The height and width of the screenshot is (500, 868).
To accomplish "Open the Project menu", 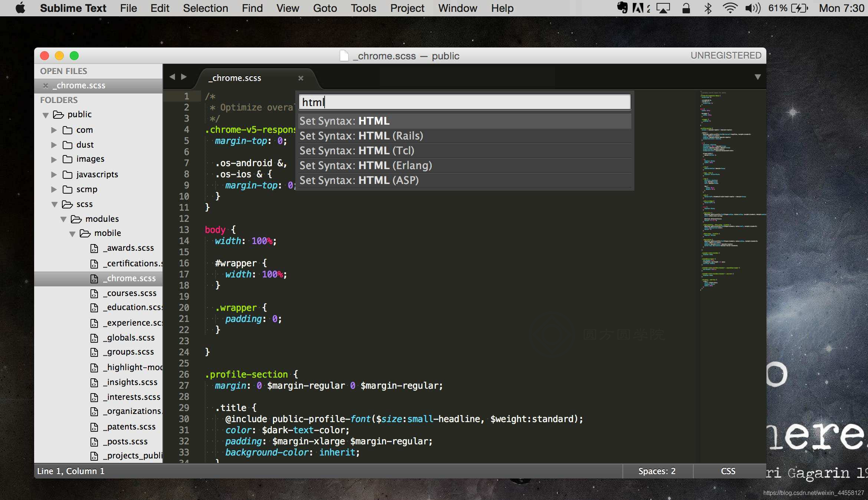I will 407,8.
